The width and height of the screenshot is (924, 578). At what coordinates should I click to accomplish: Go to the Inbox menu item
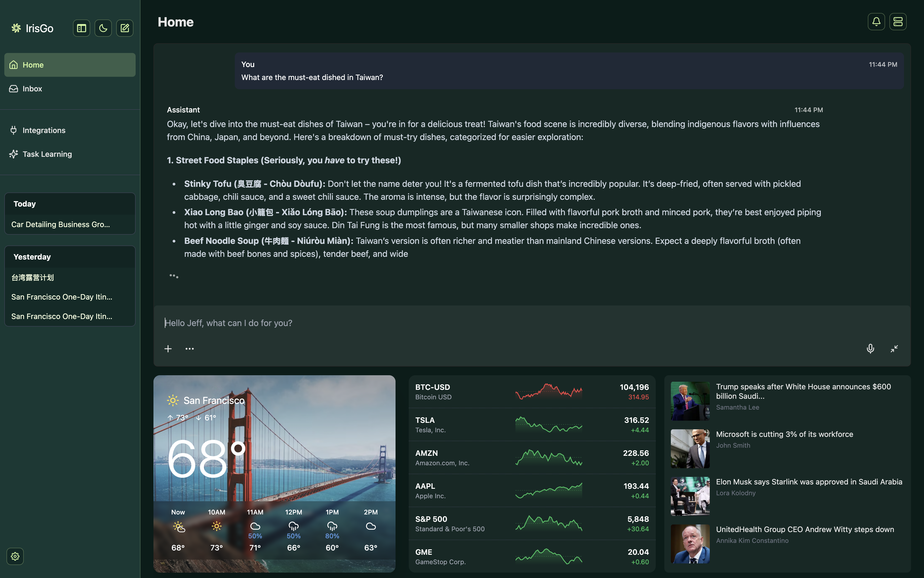point(32,89)
